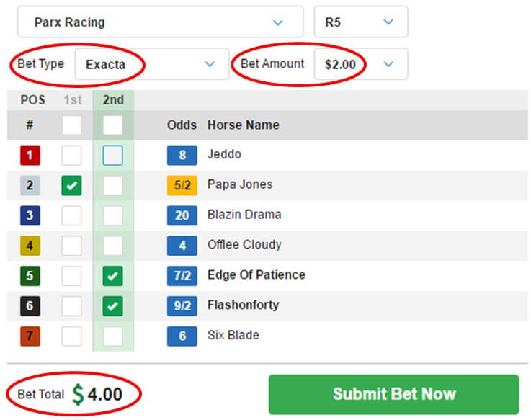Click the Six Blade horse name
The image size is (531, 420).
pos(233,336)
